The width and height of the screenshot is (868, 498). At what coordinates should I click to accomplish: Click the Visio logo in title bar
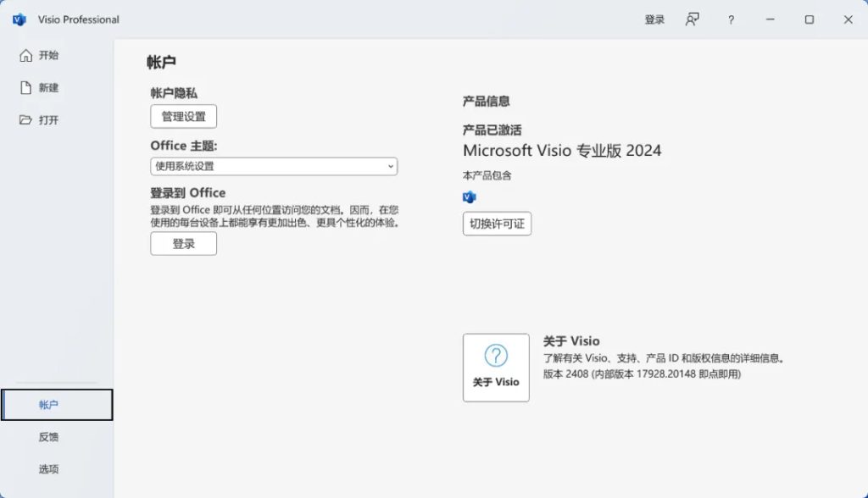(x=19, y=19)
